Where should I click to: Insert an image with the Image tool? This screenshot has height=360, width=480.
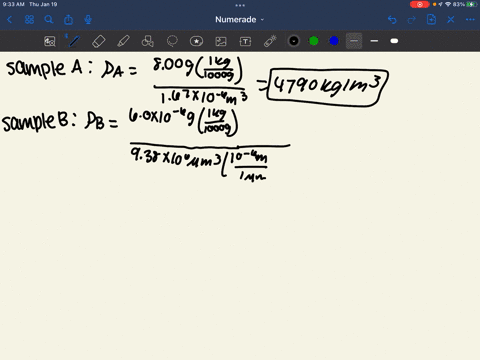coord(221,41)
